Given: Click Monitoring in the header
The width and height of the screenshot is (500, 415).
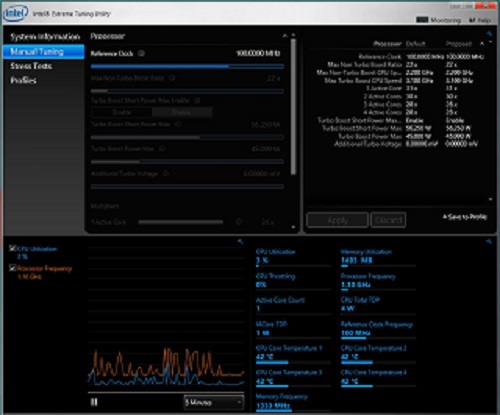Looking at the screenshot, I should click(446, 20).
